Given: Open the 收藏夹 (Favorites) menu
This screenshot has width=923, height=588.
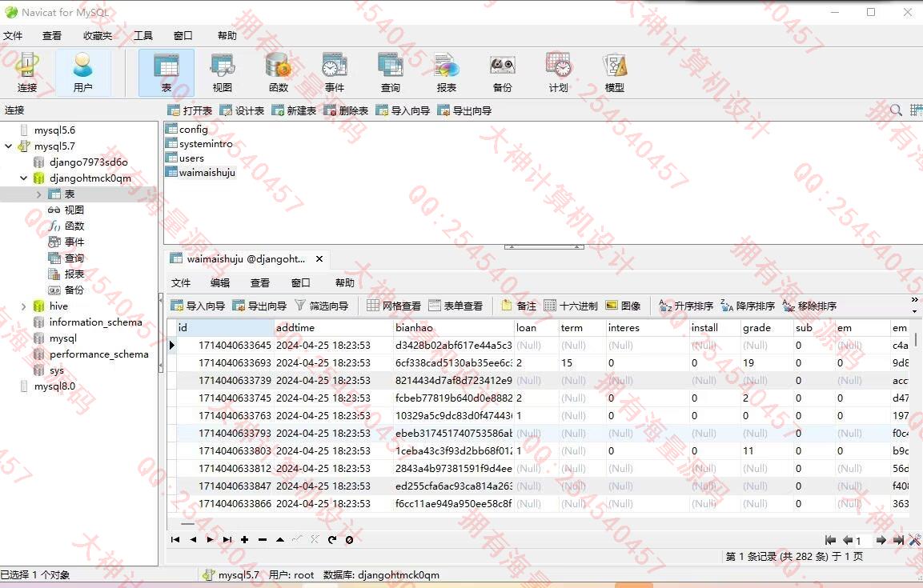Looking at the screenshot, I should [98, 36].
